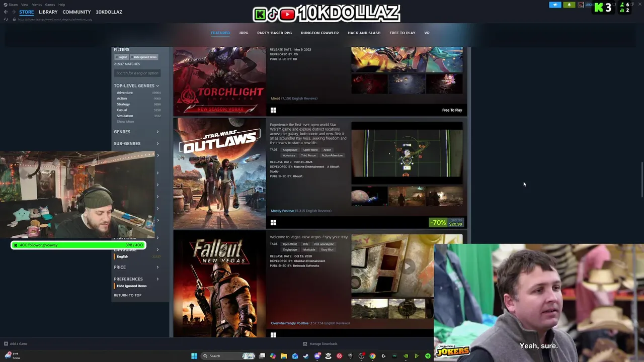Screen dimensions: 644x362
Task: Open Google Chrome from the taskbar
Action: click(372, 356)
